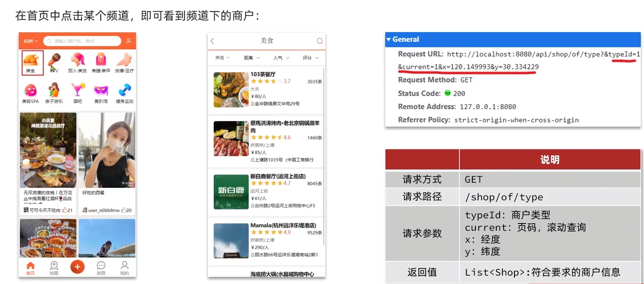Open the 消息 messages tab icon
Image resolution: width=644 pixels, height=284 pixels.
101,266
